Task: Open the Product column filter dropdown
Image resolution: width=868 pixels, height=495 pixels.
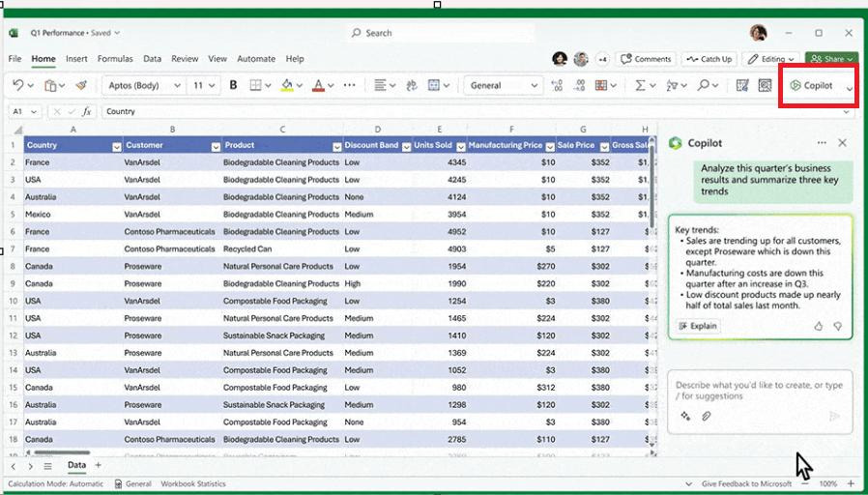Action: (x=336, y=147)
